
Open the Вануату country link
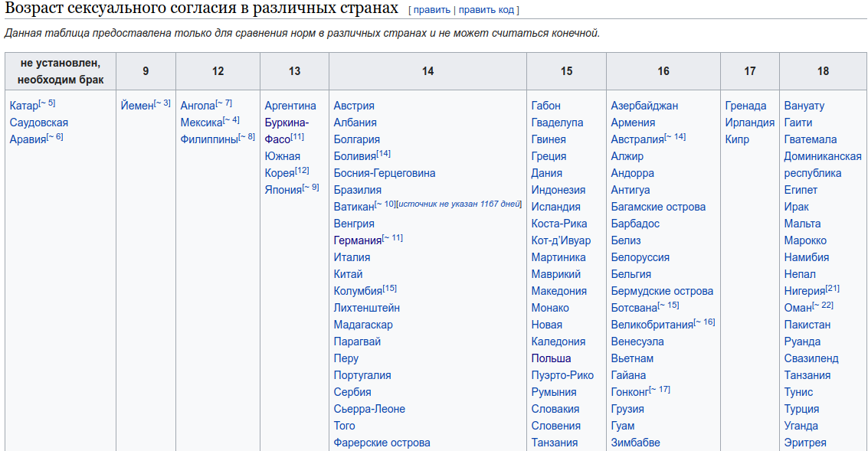804,106
